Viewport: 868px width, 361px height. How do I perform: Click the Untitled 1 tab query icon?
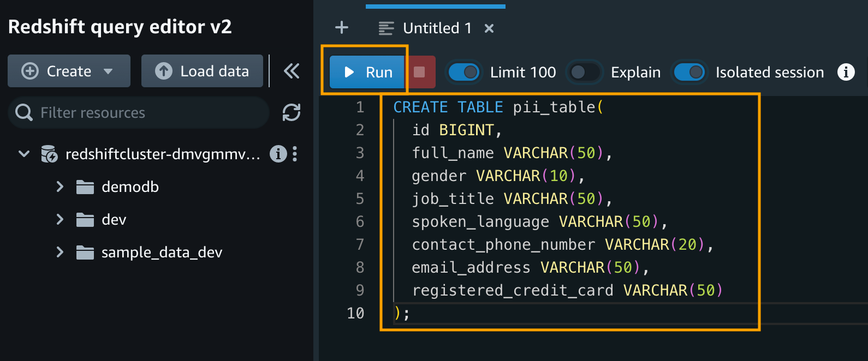pos(387,28)
